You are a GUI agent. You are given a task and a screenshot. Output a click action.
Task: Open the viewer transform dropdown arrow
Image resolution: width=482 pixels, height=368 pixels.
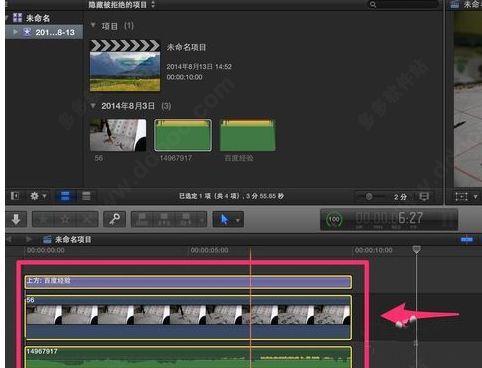pos(475,197)
